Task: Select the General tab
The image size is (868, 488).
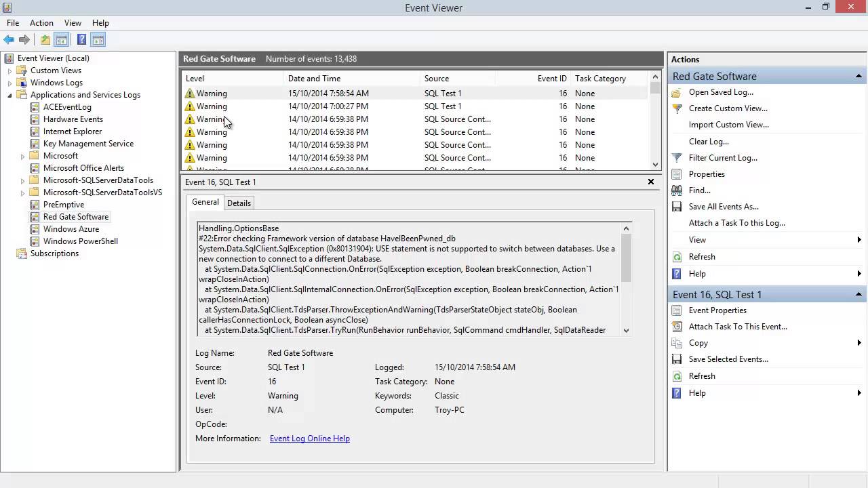Action: (205, 202)
